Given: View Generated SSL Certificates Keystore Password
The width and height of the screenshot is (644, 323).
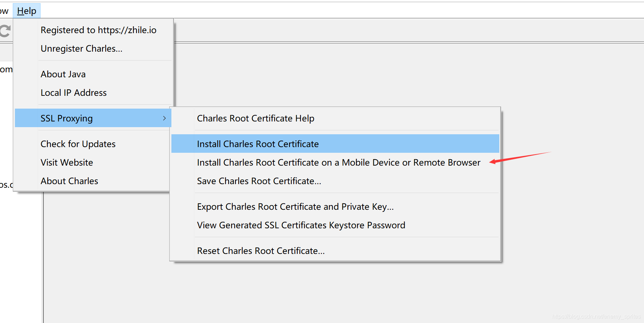Looking at the screenshot, I should (335, 225).
